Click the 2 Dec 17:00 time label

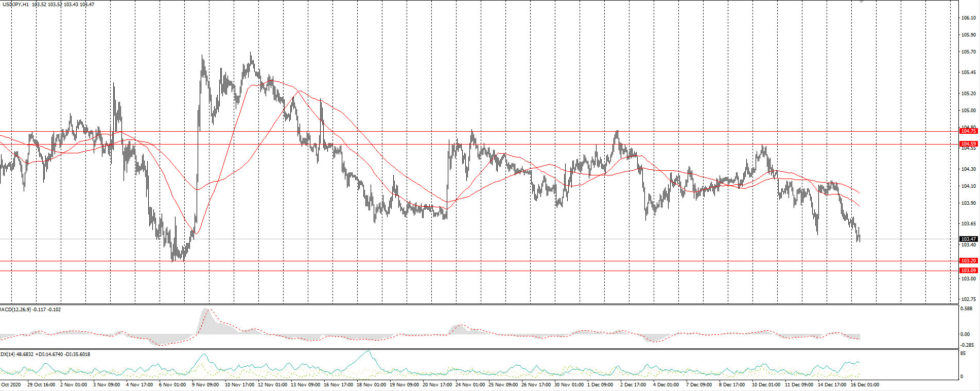click(x=634, y=385)
